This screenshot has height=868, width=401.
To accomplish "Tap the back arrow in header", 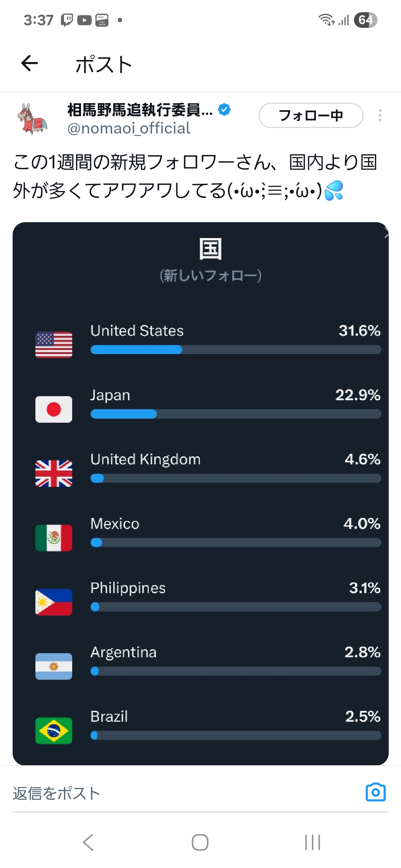I will coord(30,63).
